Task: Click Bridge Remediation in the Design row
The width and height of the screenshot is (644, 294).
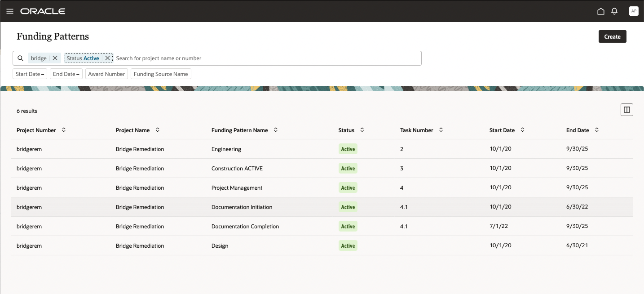Action: point(140,245)
